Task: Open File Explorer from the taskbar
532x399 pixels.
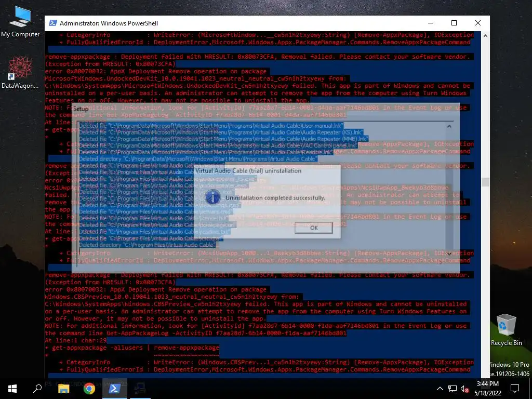Action: [63, 389]
